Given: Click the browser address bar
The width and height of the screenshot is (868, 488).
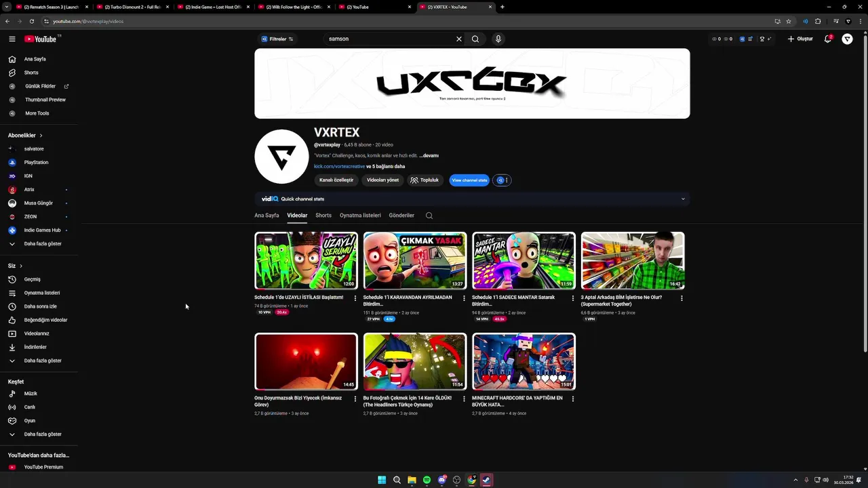Looking at the screenshot, I should (x=407, y=21).
